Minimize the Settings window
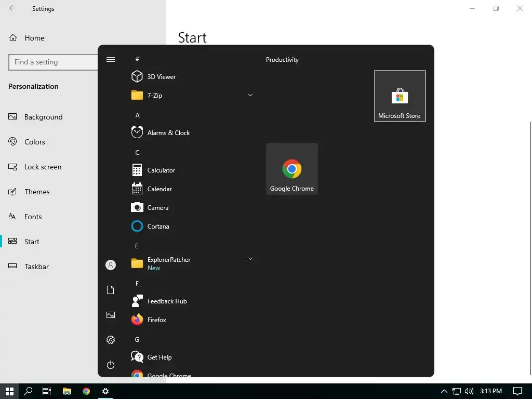Viewport: 532px width, 399px height. [472, 8]
